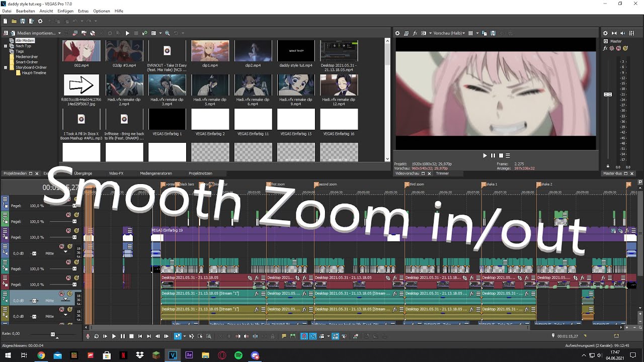Collapse Storyboard-Ordner tree node
The width and height of the screenshot is (644, 362).
coord(6,67)
